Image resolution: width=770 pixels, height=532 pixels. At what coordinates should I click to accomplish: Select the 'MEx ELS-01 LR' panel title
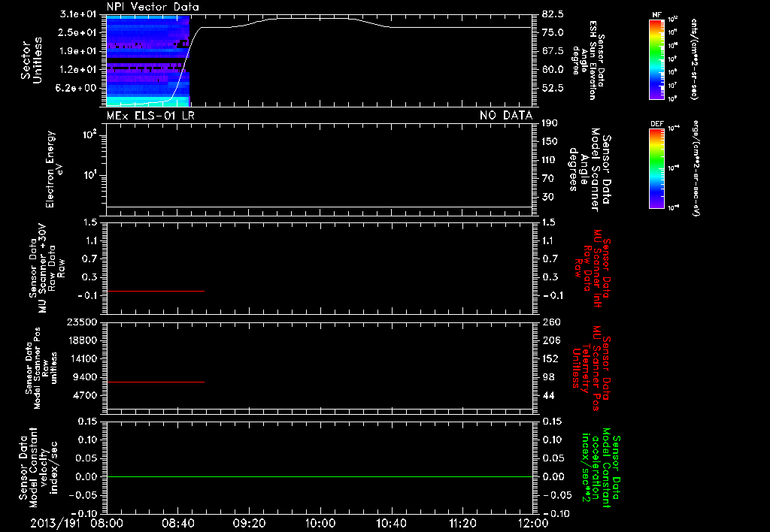[150, 116]
